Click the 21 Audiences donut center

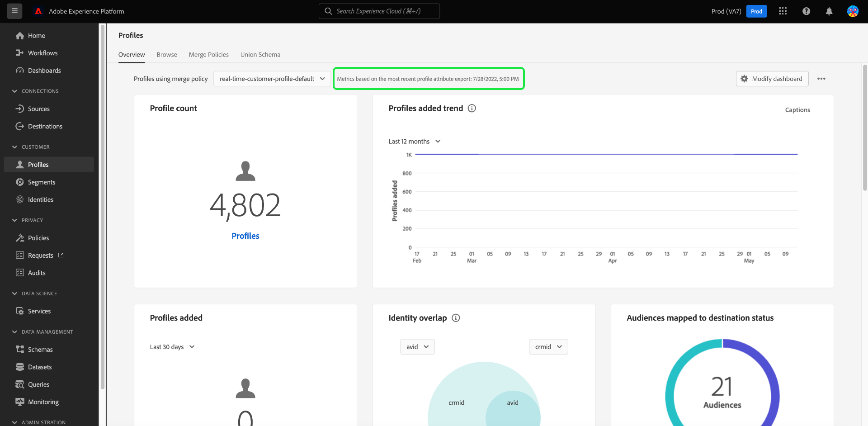pos(722,392)
